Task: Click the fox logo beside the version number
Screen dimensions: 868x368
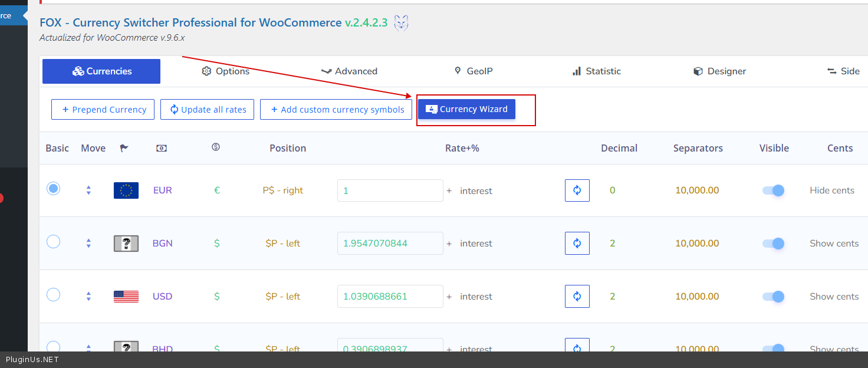Action: (x=401, y=23)
